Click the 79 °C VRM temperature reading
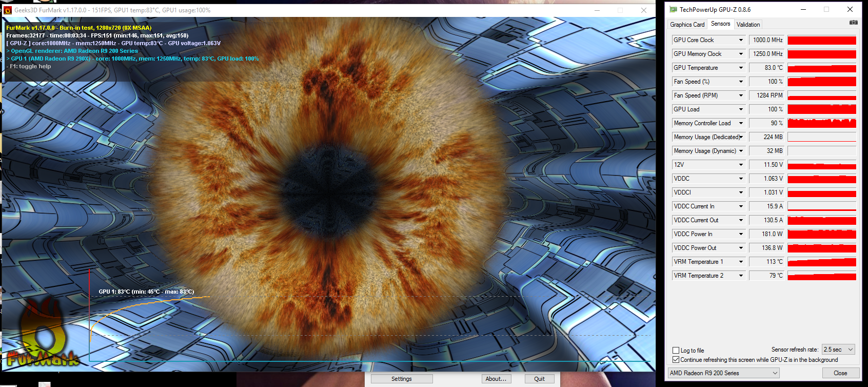 pyautogui.click(x=767, y=276)
